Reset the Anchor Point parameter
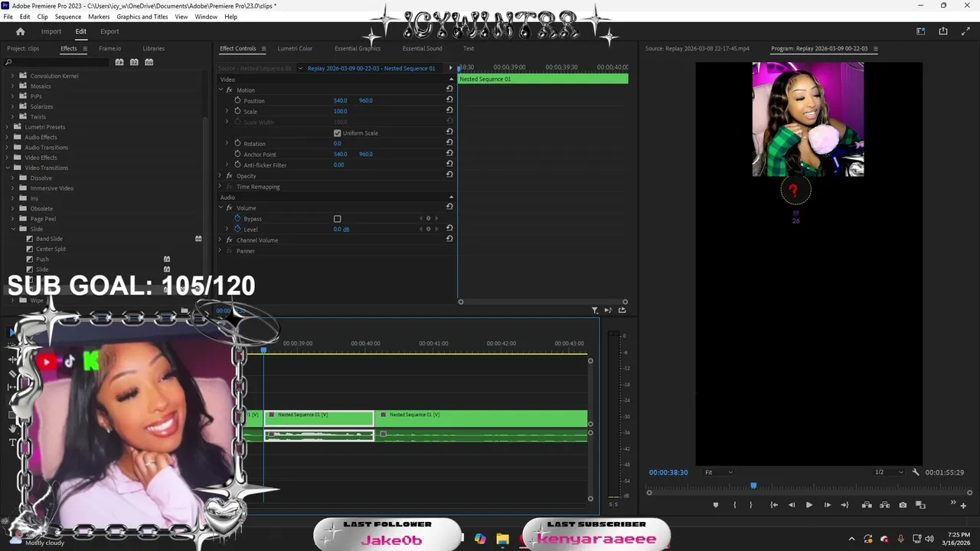980x551 pixels. coord(449,154)
